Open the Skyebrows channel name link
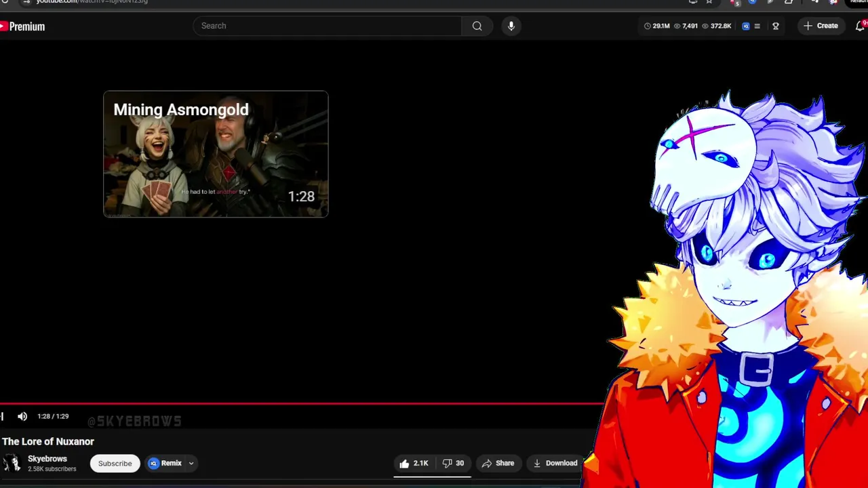The image size is (868, 488). point(47,459)
